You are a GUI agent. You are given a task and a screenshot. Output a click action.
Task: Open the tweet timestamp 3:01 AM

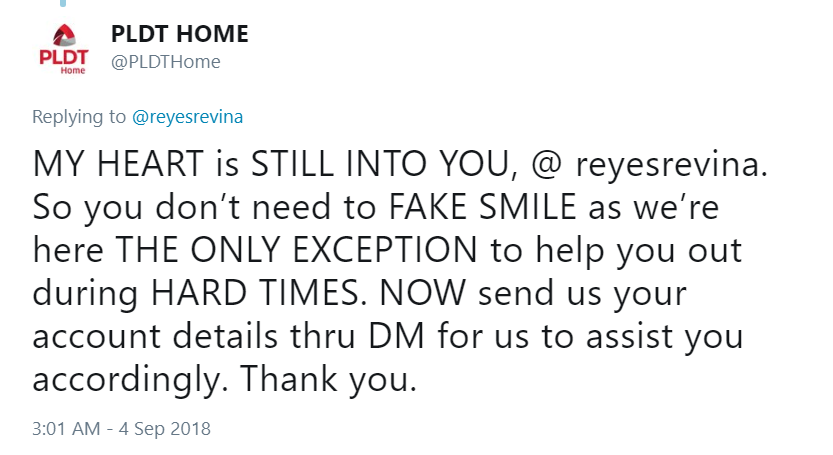(66, 428)
